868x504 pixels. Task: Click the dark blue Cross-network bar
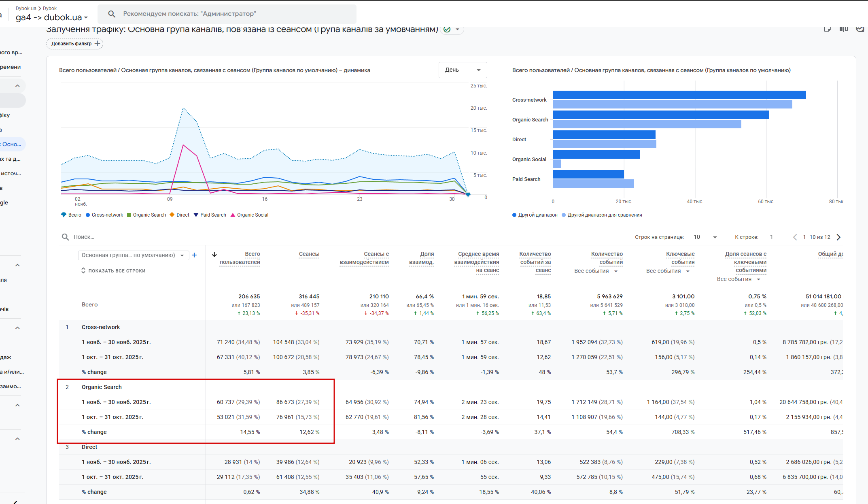tap(679, 95)
